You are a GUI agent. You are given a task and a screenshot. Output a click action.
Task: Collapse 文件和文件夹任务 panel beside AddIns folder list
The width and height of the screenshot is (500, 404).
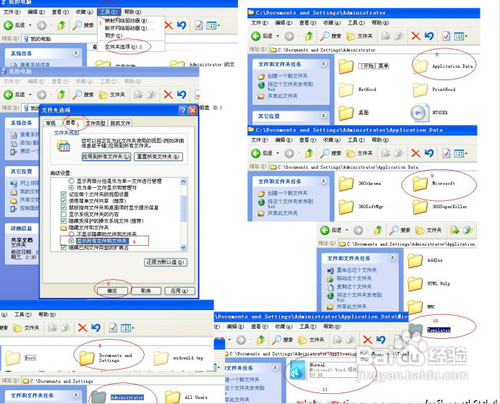tap(392, 258)
